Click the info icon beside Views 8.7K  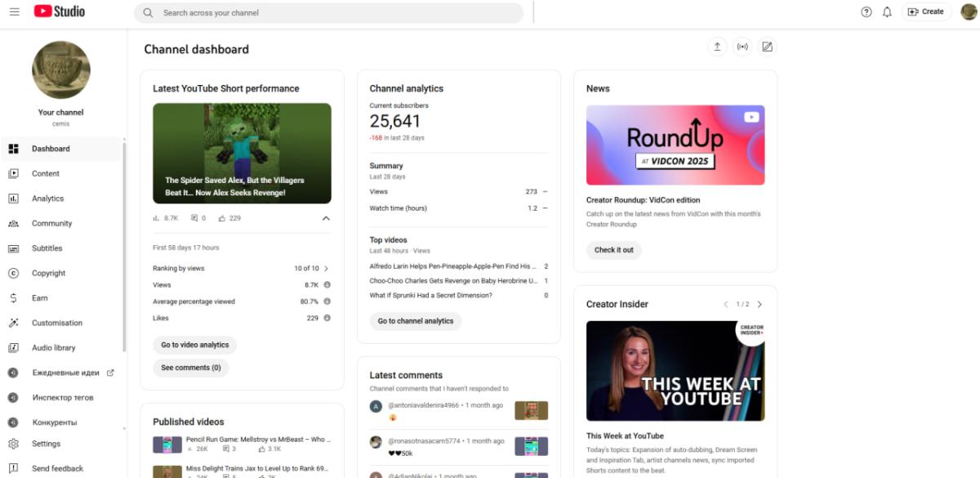pyautogui.click(x=327, y=285)
